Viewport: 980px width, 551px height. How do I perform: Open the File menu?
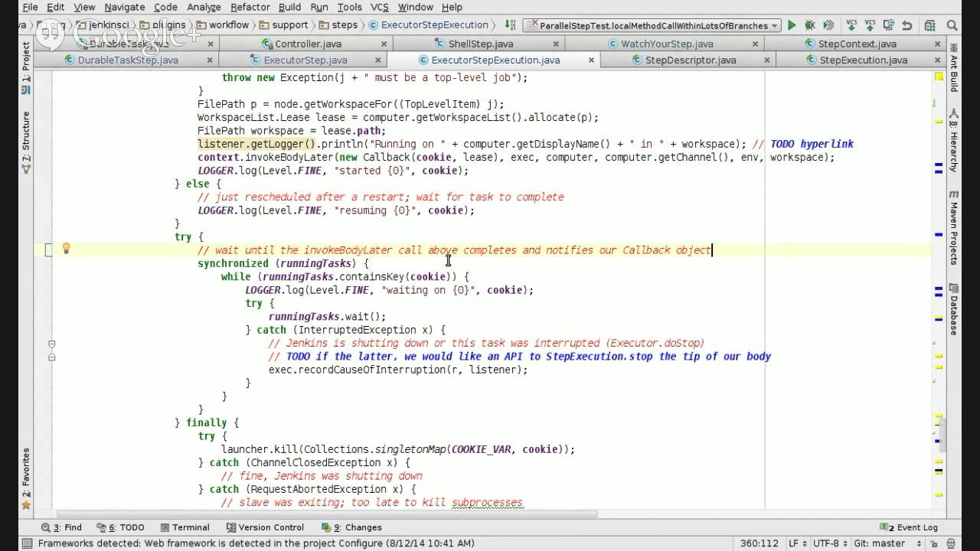click(30, 7)
